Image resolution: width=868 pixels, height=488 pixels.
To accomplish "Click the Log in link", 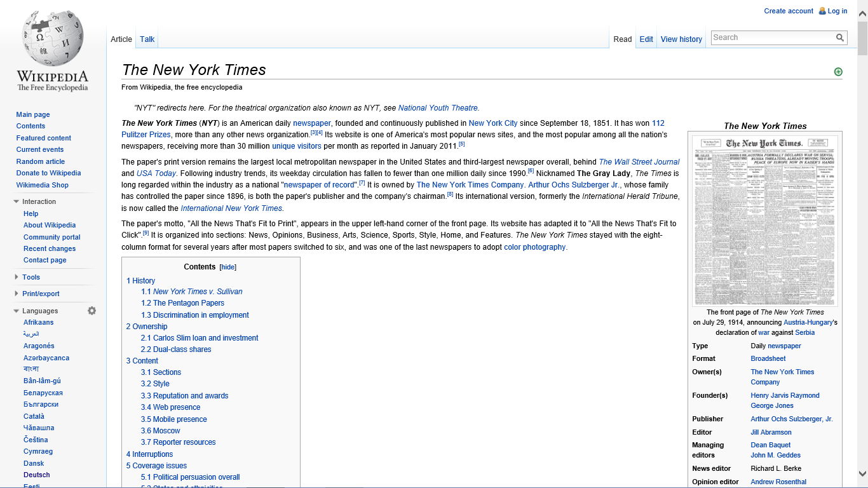I will [x=837, y=11].
